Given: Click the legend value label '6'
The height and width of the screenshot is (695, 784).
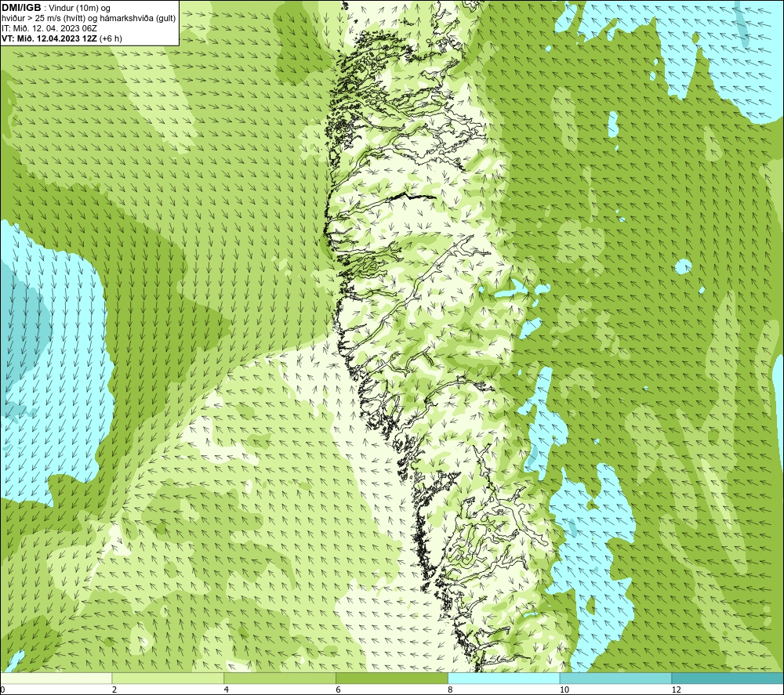Looking at the screenshot, I should pyautogui.click(x=339, y=690).
